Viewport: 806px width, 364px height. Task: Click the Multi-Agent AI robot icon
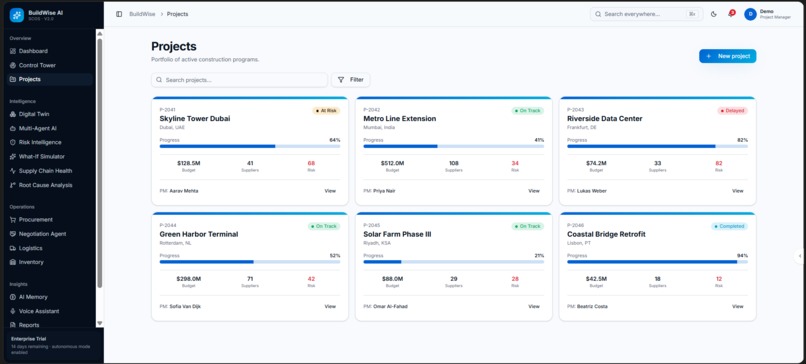[13, 129]
